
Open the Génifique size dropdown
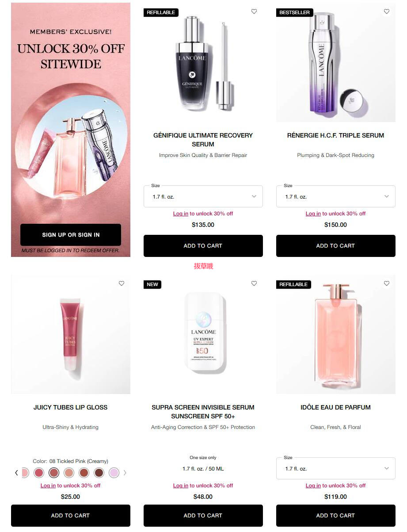point(203,196)
